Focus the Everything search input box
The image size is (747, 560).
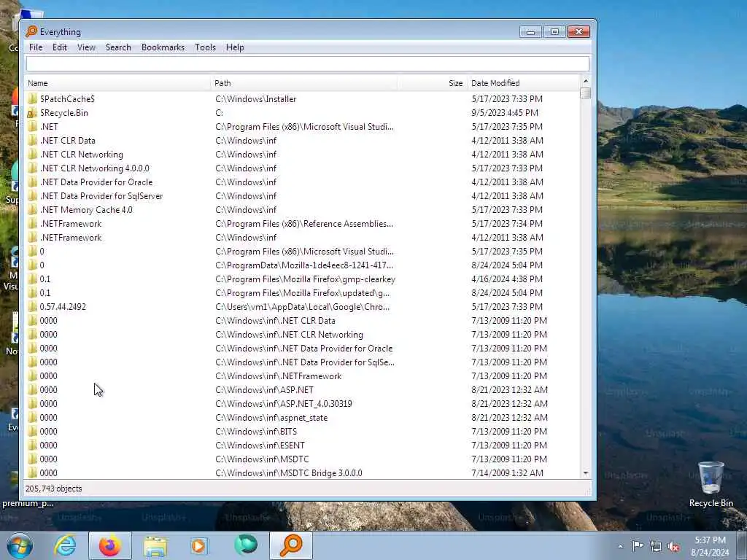point(307,64)
